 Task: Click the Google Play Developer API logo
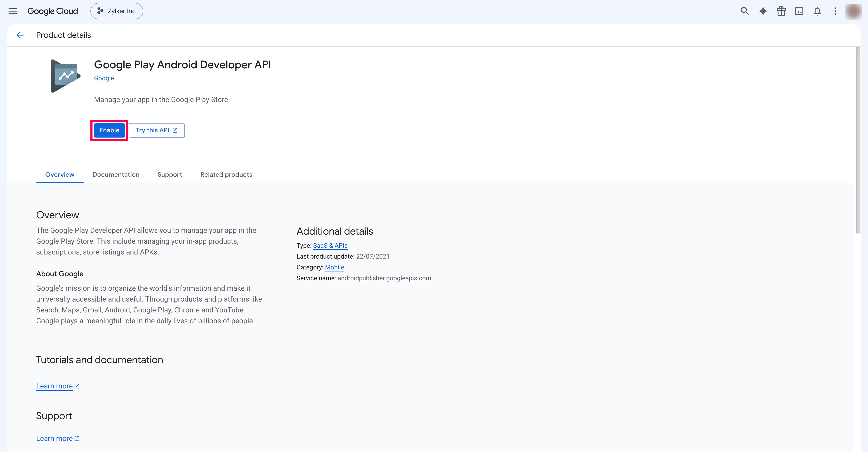coord(66,76)
